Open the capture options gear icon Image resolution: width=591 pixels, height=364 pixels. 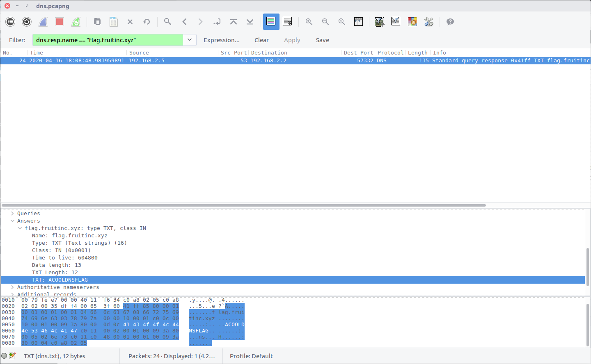[x=27, y=22]
